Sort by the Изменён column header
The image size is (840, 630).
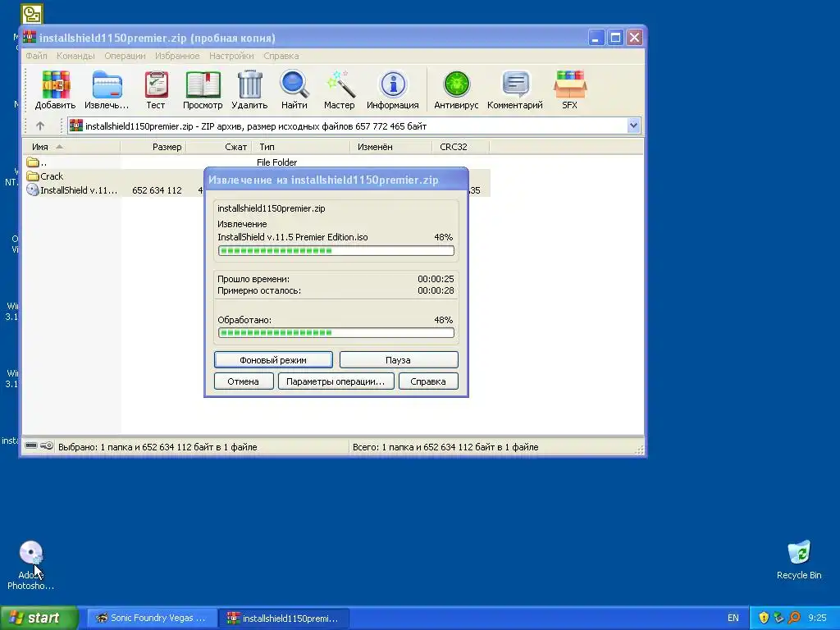coord(390,147)
